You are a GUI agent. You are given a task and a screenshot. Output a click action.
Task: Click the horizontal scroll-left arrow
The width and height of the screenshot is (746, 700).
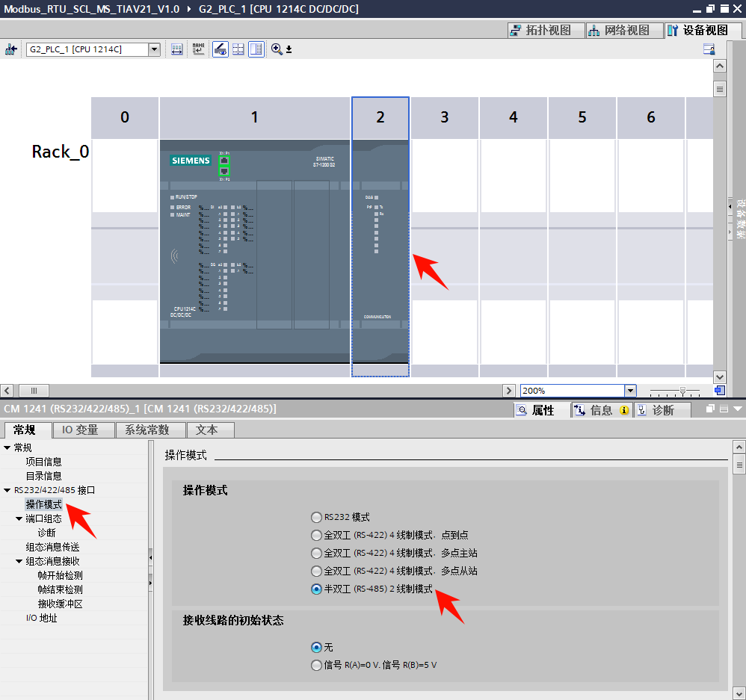(x=7, y=391)
